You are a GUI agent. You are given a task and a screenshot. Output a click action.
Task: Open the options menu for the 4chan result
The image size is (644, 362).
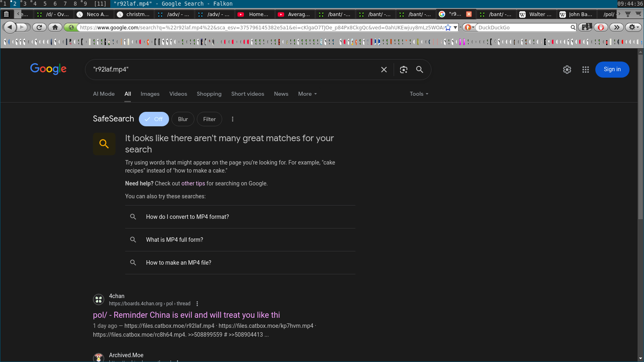(x=197, y=304)
